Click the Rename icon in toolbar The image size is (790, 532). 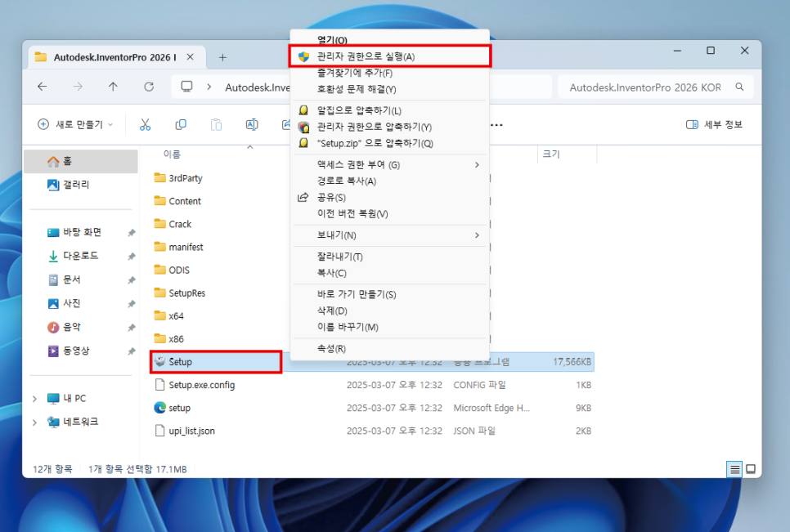point(252,124)
